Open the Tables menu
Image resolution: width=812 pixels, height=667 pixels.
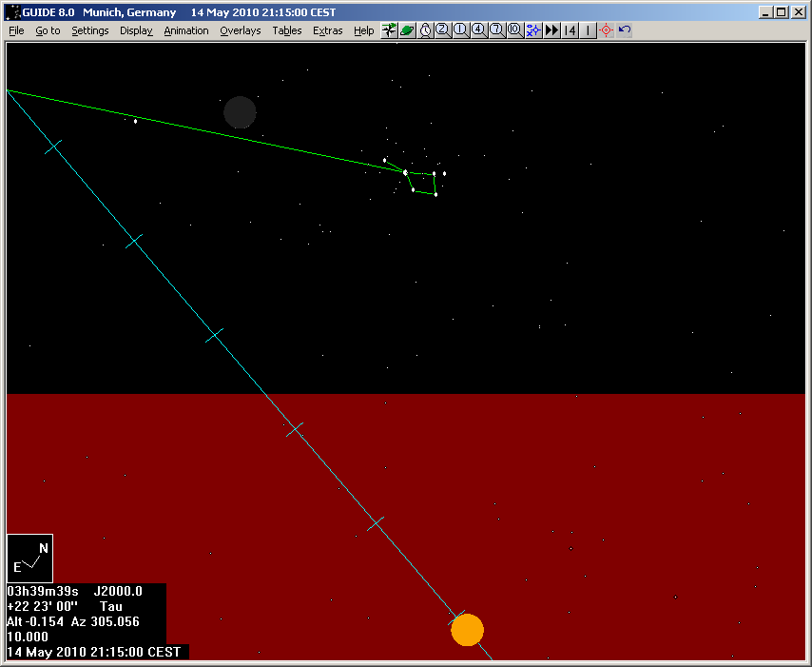click(286, 30)
